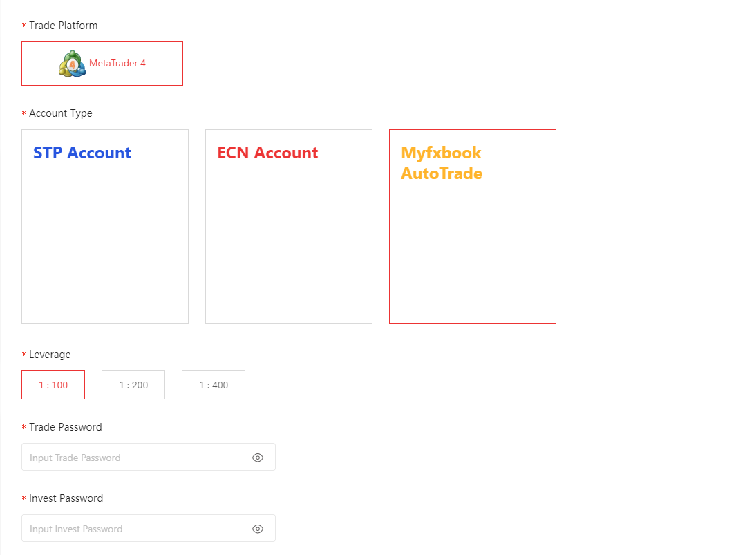Reveal Invest Password with the eye icon
756x555 pixels.
258,529
